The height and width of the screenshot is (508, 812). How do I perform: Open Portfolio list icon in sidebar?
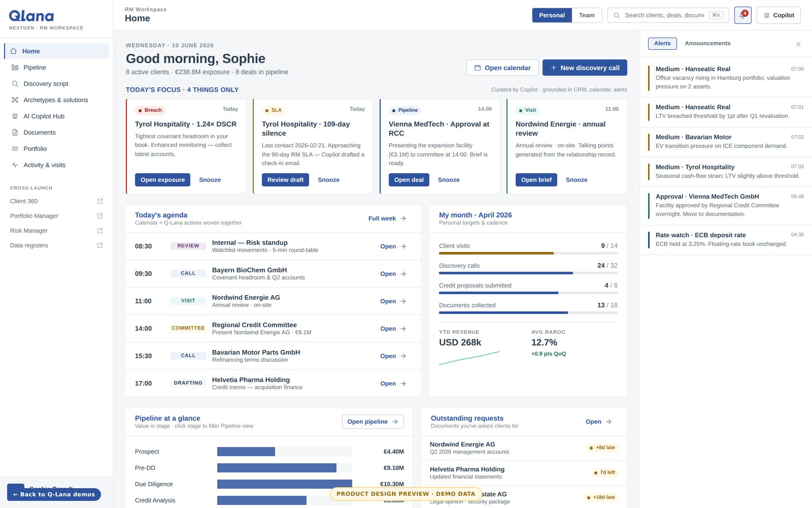coord(15,148)
